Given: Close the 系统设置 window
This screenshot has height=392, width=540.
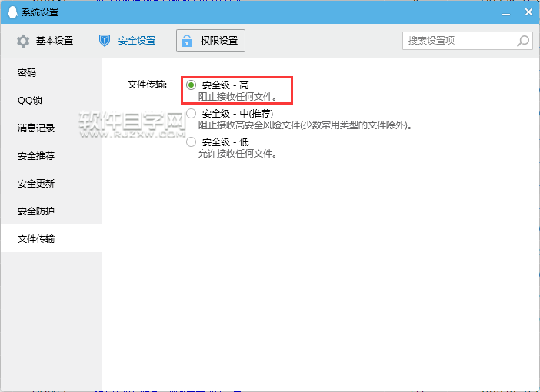Looking at the screenshot, I should (528, 12).
